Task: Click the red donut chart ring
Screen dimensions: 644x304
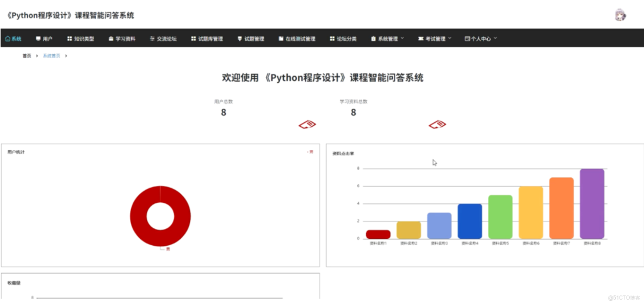Action: pos(138,216)
